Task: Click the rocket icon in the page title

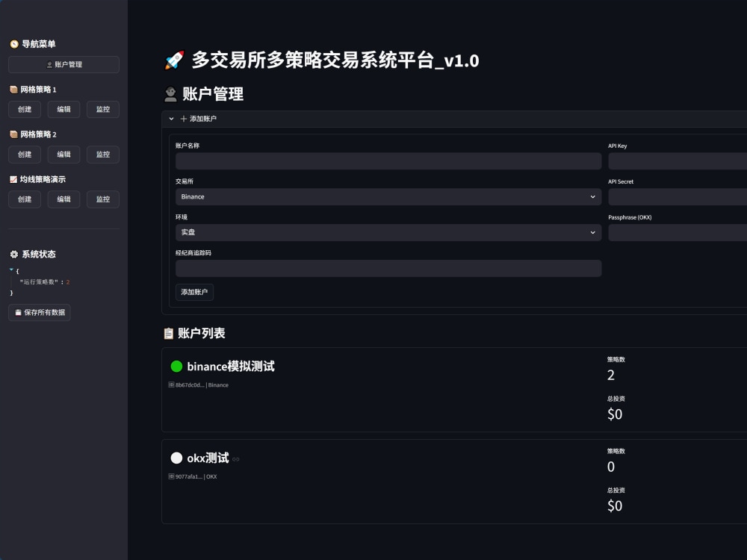Action: tap(174, 60)
